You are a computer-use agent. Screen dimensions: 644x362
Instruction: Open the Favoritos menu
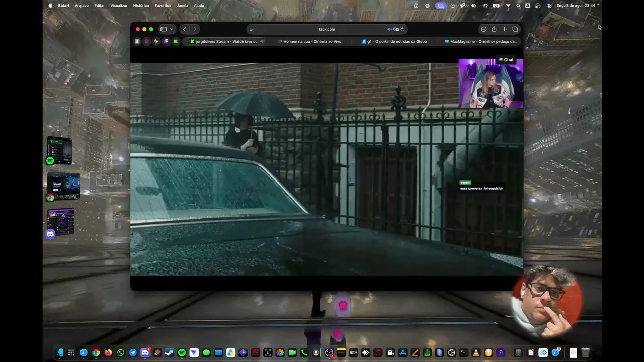pyautogui.click(x=163, y=6)
